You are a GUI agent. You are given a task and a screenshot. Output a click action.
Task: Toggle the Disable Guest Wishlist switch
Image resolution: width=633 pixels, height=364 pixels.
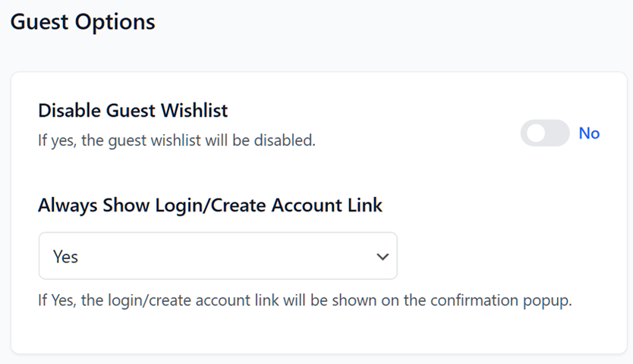tap(544, 133)
